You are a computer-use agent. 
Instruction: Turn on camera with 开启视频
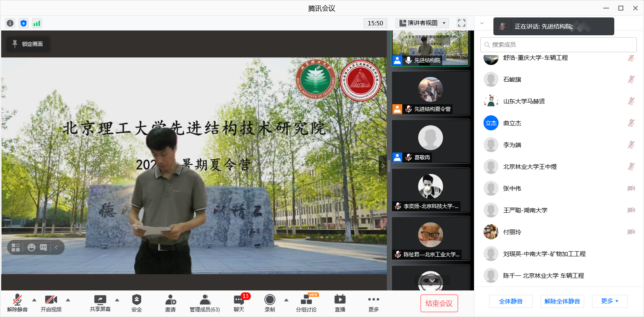51,303
